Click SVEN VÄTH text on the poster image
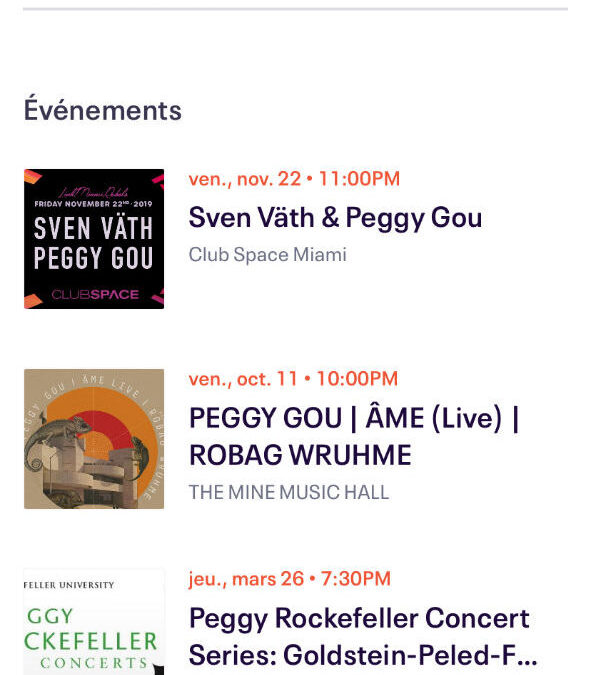 pos(93,228)
